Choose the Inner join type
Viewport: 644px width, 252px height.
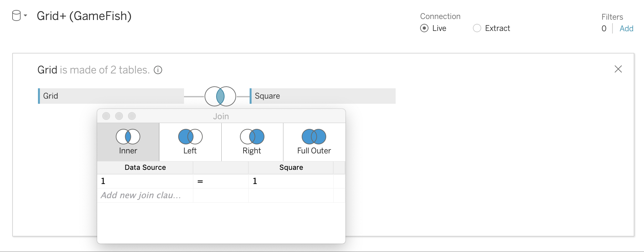[128, 142]
